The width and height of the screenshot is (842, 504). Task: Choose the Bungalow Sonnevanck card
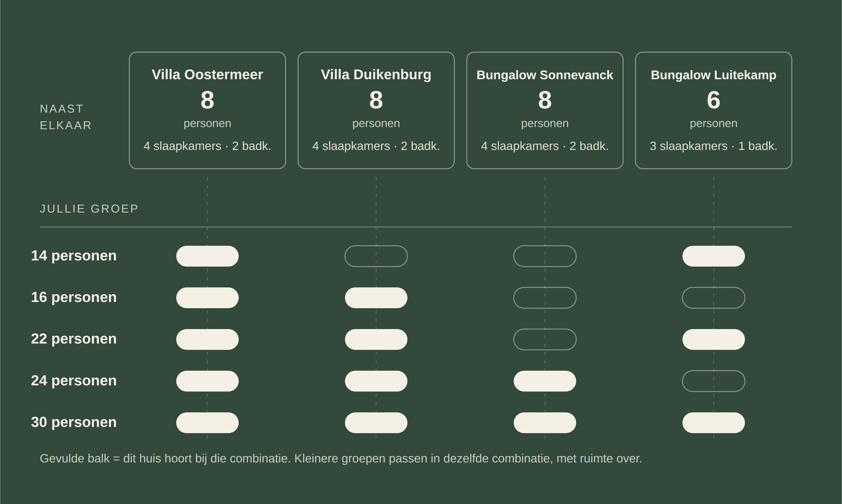tap(545, 110)
